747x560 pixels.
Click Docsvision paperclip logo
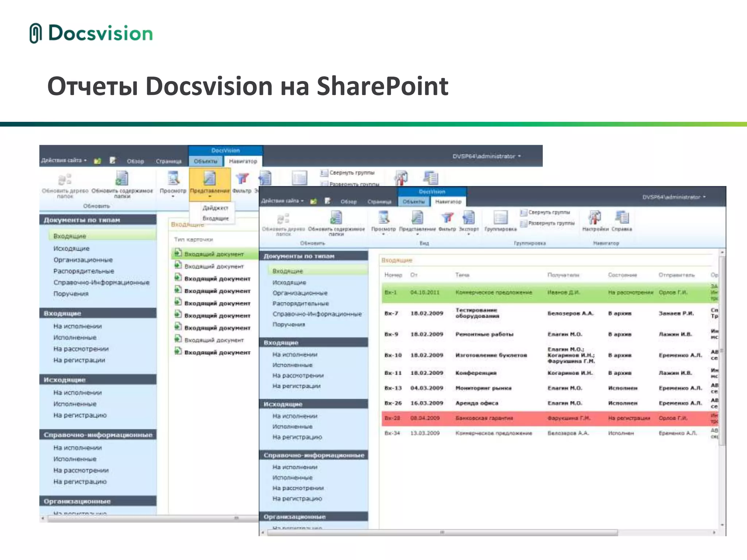(35, 33)
